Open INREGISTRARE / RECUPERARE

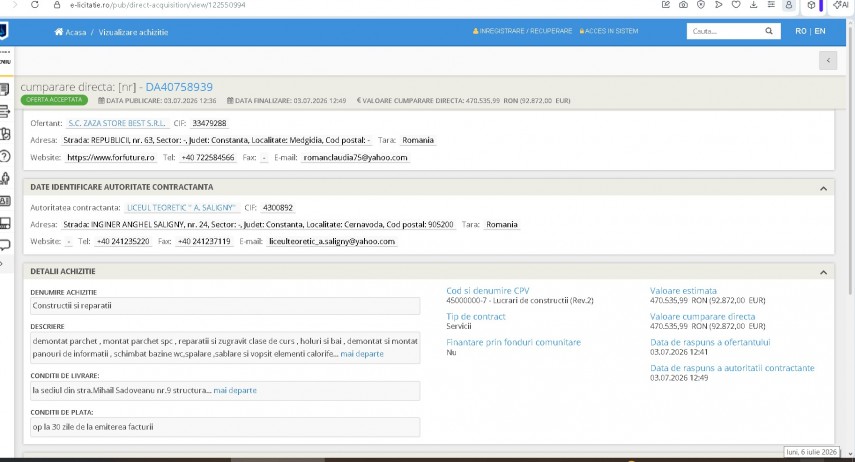523,31
